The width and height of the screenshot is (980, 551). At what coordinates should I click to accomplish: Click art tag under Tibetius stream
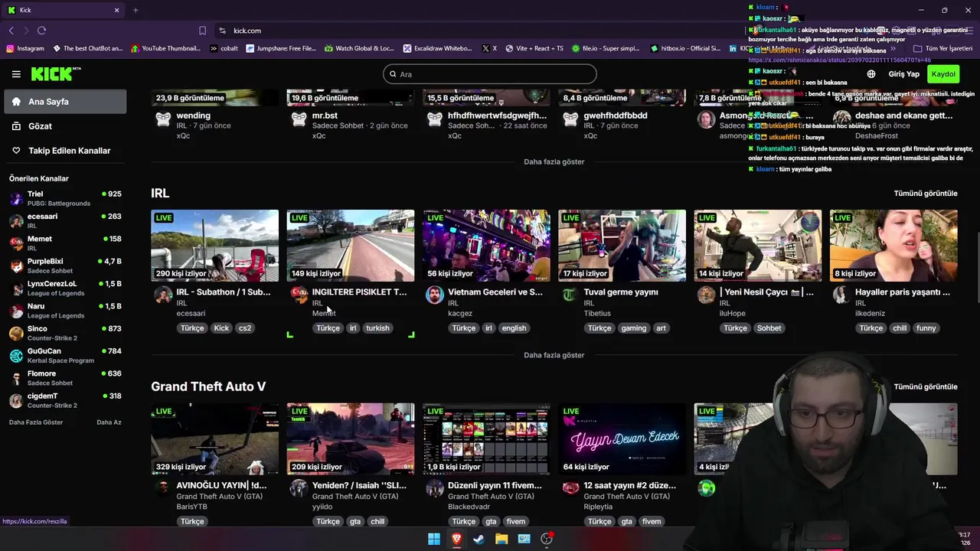[x=661, y=328]
